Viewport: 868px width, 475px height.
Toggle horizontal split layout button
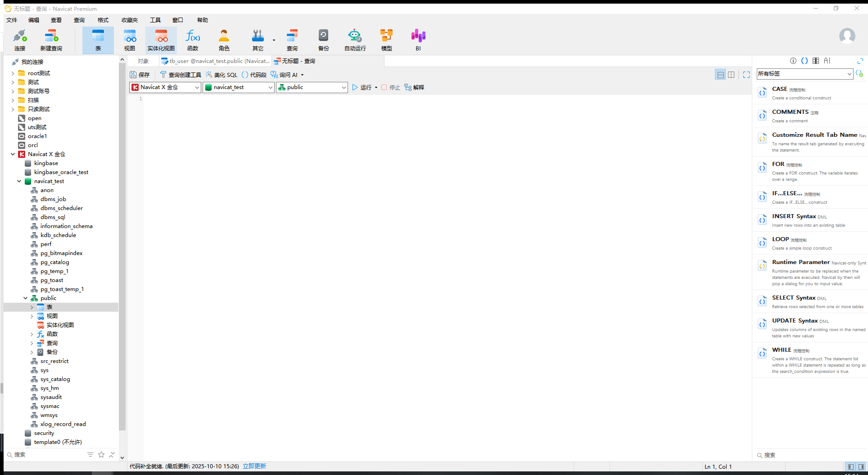click(x=721, y=75)
